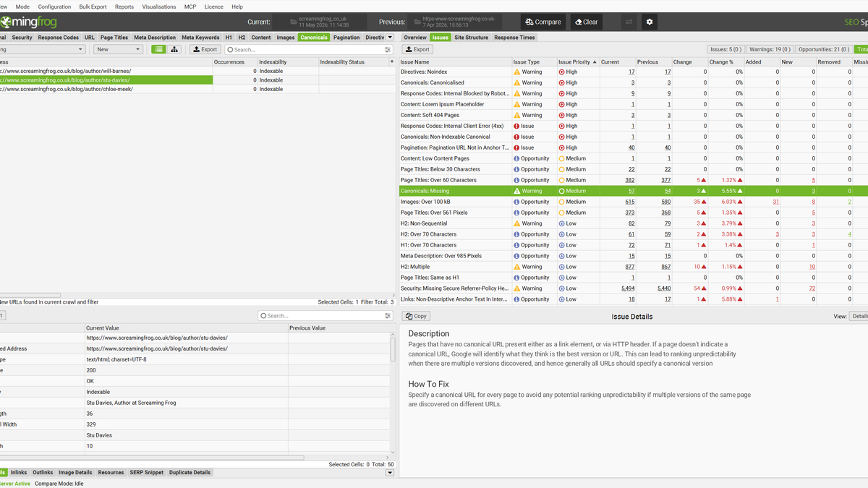The height and width of the screenshot is (488, 868).
Task: Click the plus icon to add columns
Action: [393, 62]
